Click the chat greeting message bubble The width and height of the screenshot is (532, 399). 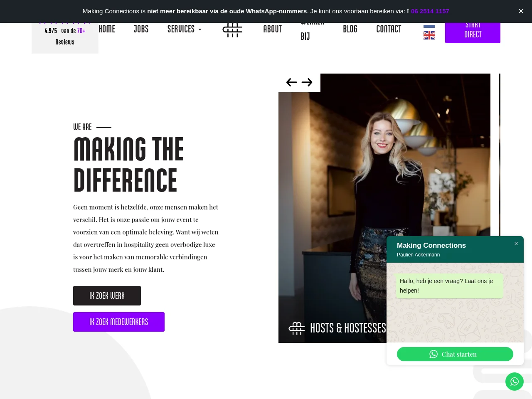(x=449, y=286)
